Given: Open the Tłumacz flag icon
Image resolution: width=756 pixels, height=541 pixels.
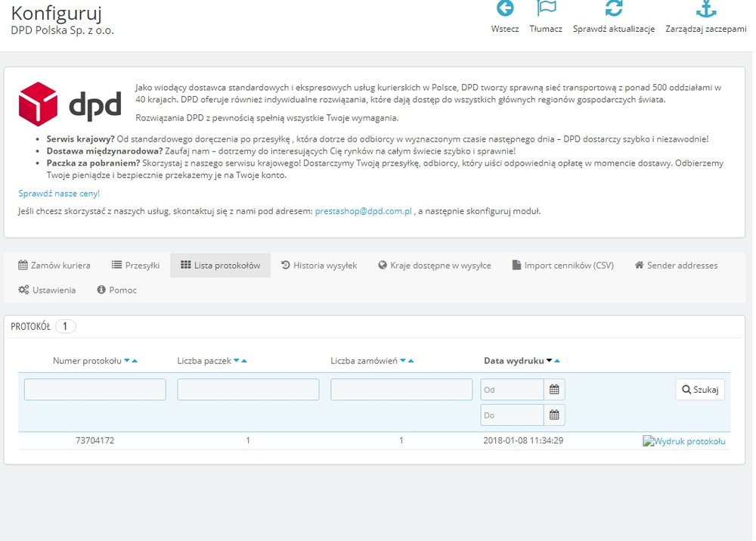Looking at the screenshot, I should (x=546, y=8).
